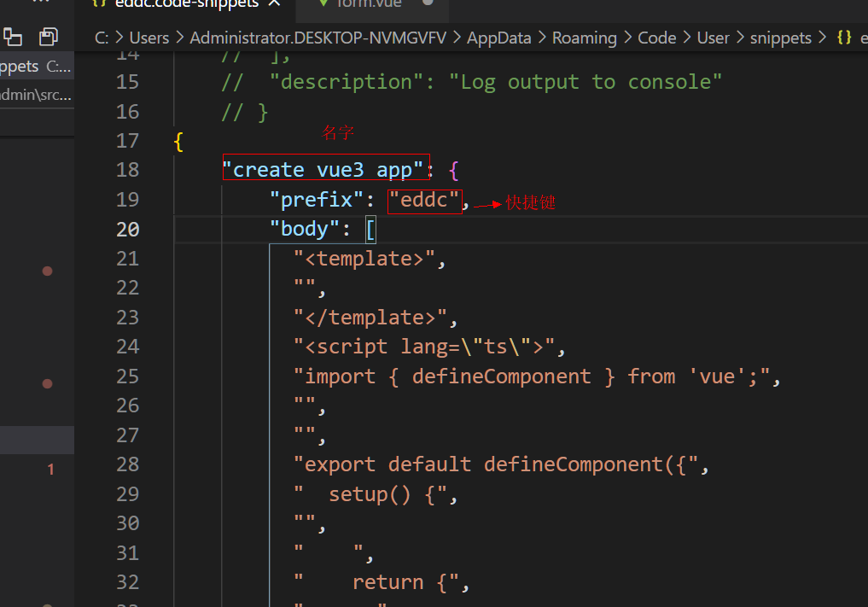The width and height of the screenshot is (868, 607).
Task: Click line number 20 in the gutter
Action: pos(127,229)
